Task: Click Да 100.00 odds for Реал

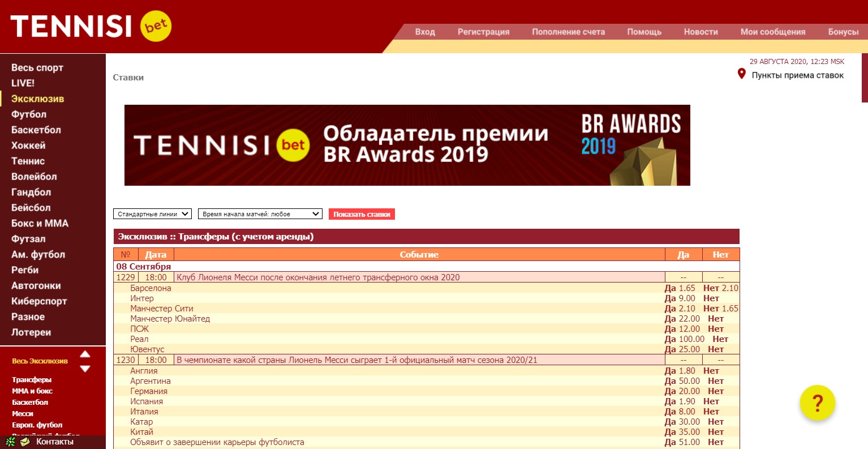Action: (x=685, y=339)
